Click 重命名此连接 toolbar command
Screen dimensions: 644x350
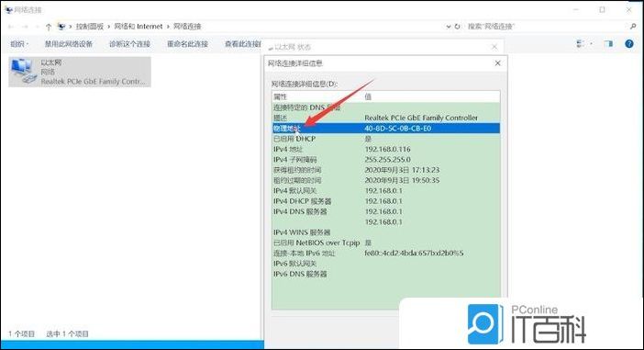point(187,44)
